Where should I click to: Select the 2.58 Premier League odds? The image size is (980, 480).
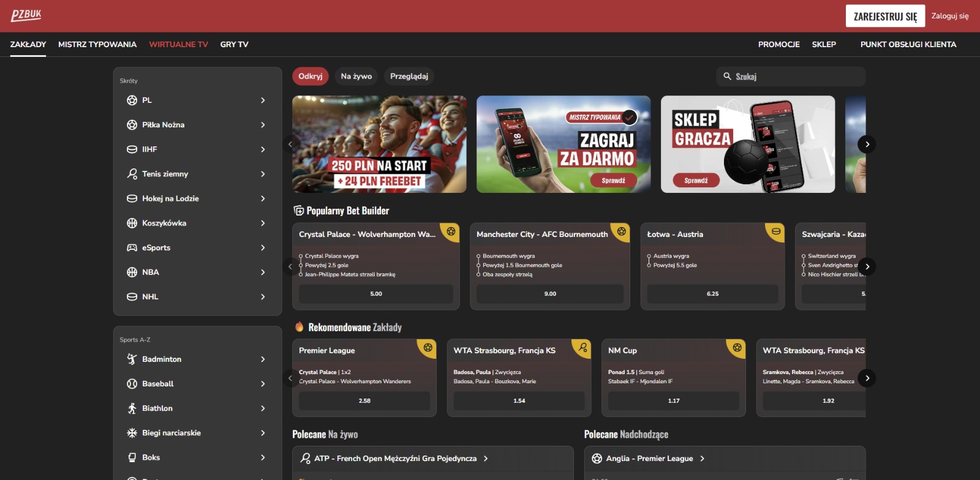click(364, 401)
